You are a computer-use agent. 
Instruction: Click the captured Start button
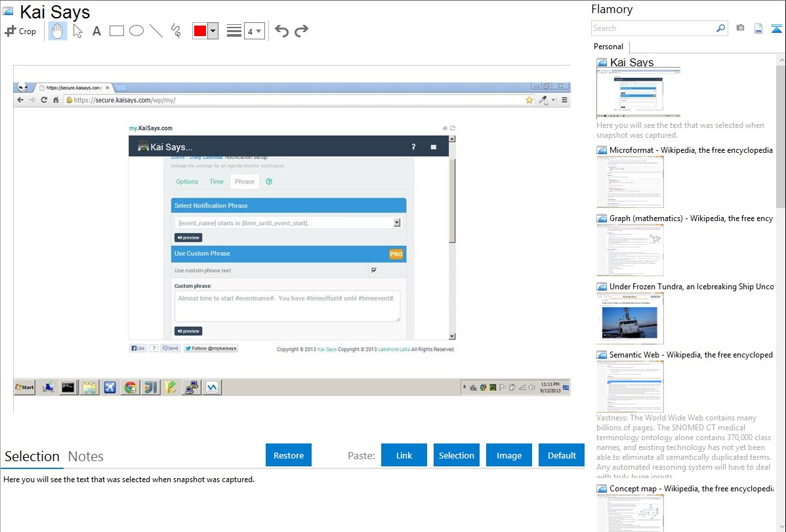(x=24, y=387)
